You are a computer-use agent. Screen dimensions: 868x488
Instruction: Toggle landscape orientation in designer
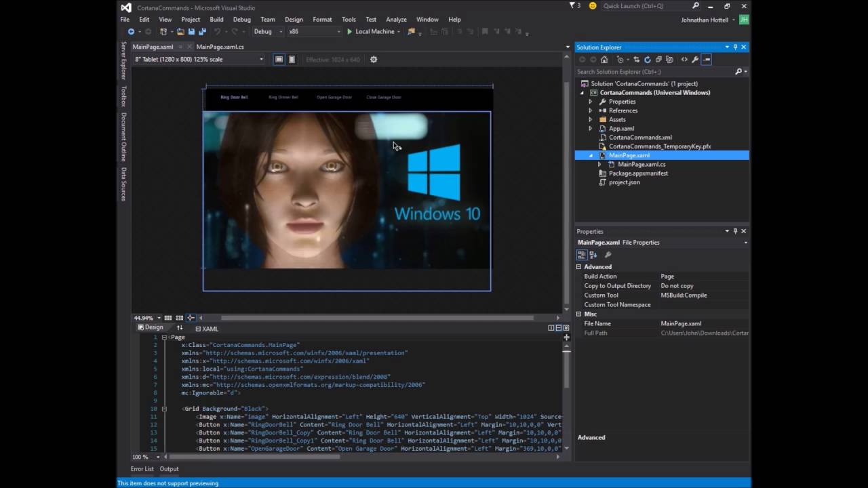pyautogui.click(x=279, y=59)
